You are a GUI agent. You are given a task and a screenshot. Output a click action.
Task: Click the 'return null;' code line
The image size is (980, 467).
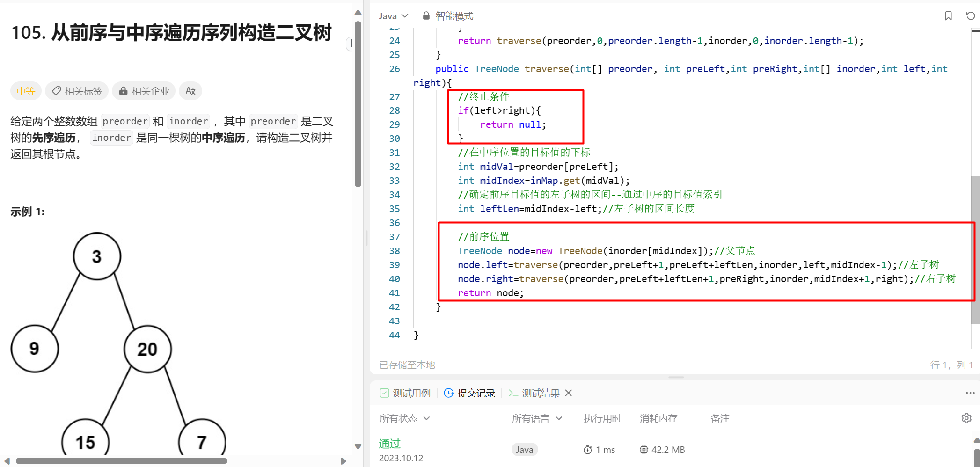[x=513, y=124]
